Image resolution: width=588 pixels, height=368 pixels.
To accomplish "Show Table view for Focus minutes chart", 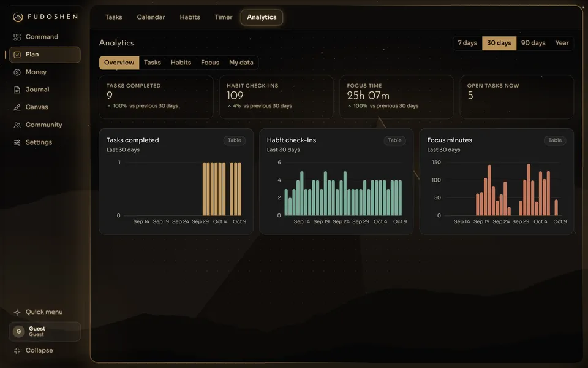I will (x=555, y=140).
